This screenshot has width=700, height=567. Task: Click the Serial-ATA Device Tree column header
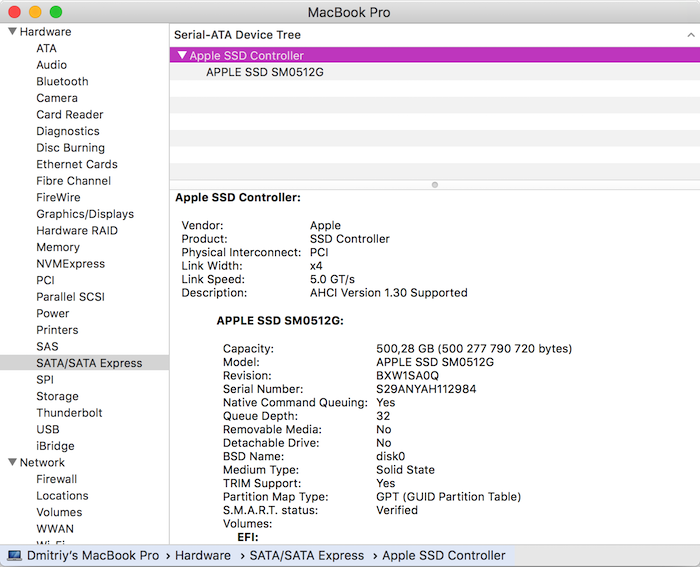[x=238, y=35]
